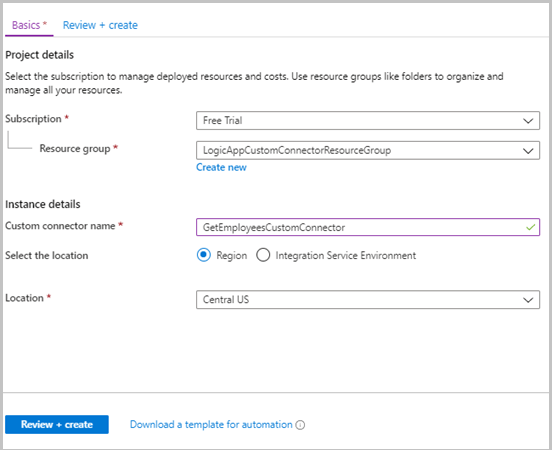Select Integration Service Environment radio option
This screenshot has width=552, height=450.
pyautogui.click(x=263, y=255)
